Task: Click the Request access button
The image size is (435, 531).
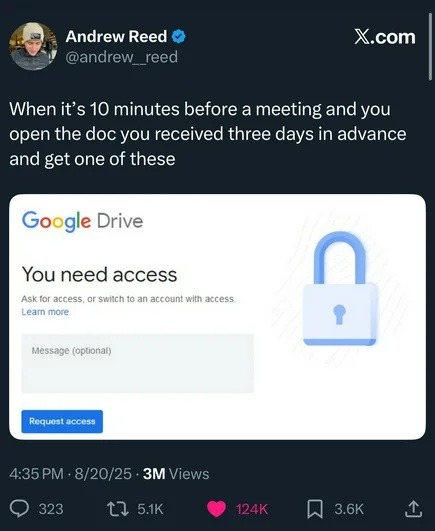Action: (x=62, y=421)
